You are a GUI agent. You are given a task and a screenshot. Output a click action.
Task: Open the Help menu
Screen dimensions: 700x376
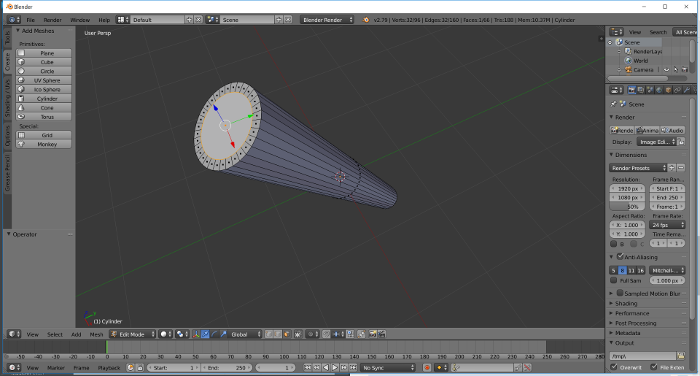click(x=104, y=20)
